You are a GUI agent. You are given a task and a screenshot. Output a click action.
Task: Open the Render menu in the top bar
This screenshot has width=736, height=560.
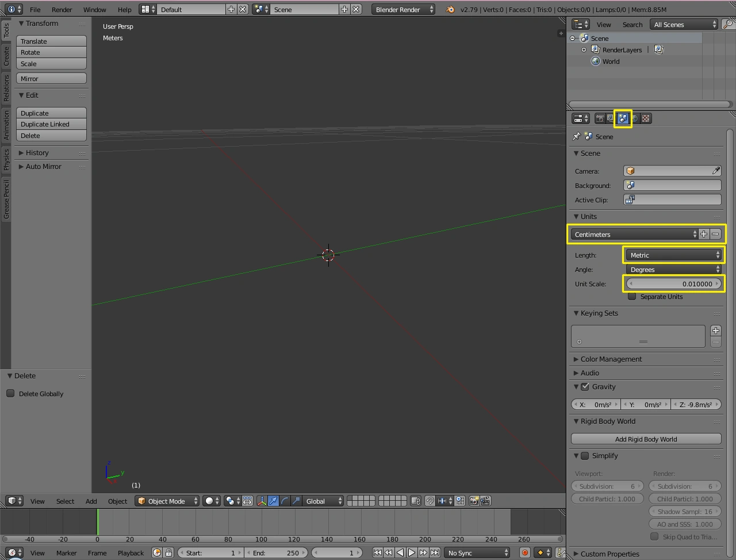point(62,9)
